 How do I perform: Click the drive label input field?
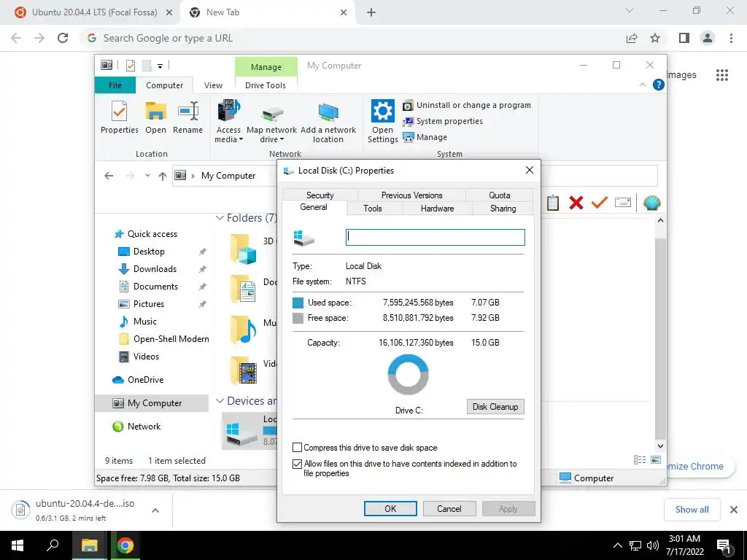435,237
